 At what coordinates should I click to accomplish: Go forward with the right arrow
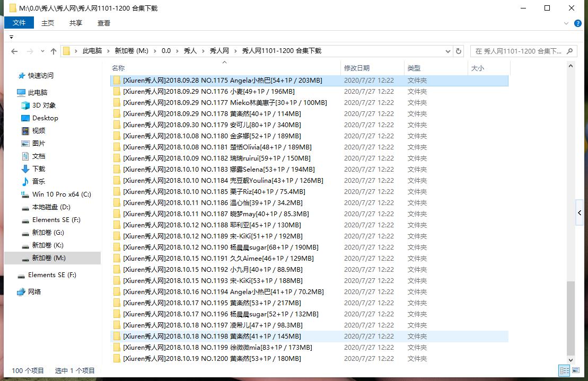[x=30, y=51]
